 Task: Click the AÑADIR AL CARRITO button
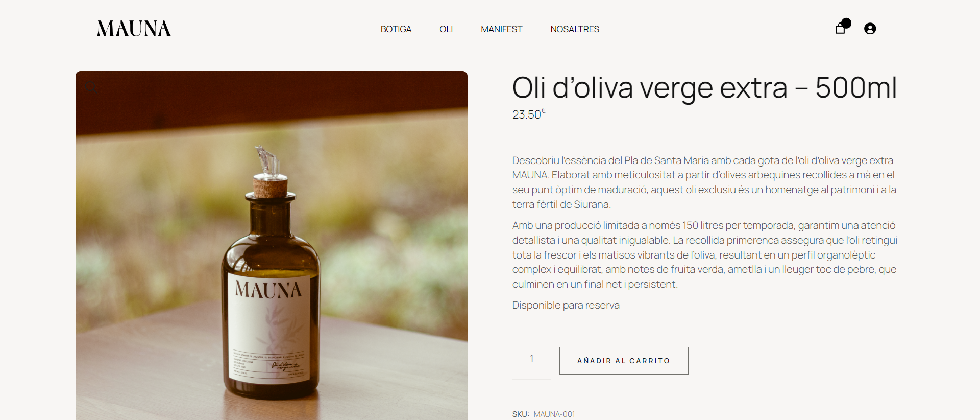click(624, 361)
